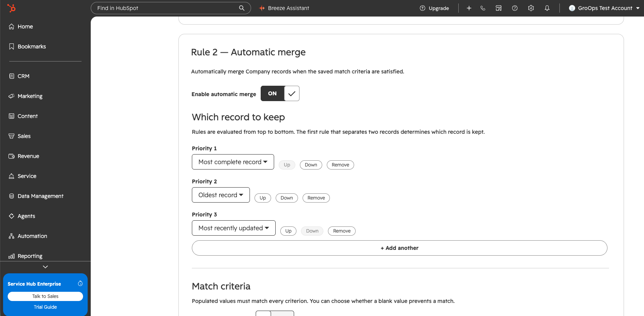The image size is (644, 316).
Task: Remove the Priority 2 rule
Action: (316, 198)
